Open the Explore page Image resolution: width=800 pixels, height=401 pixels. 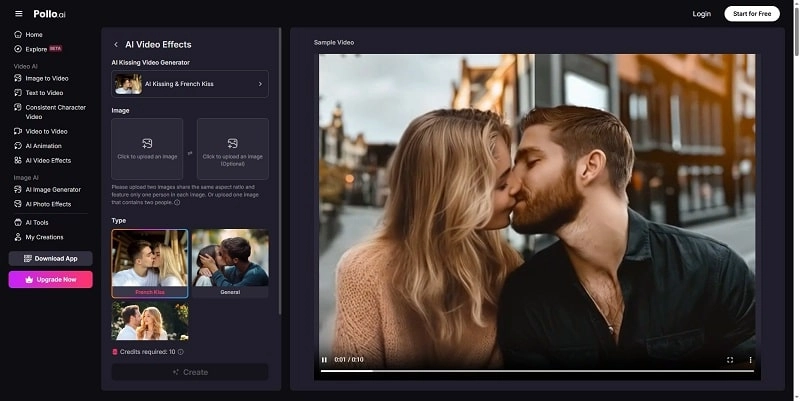[x=36, y=48]
